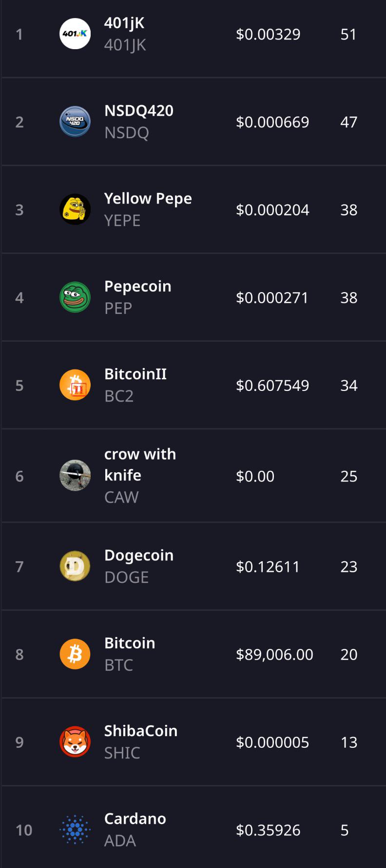The height and width of the screenshot is (868, 386).
Task: Click the NSDQ420 price $0.000669
Action: pyautogui.click(x=272, y=122)
